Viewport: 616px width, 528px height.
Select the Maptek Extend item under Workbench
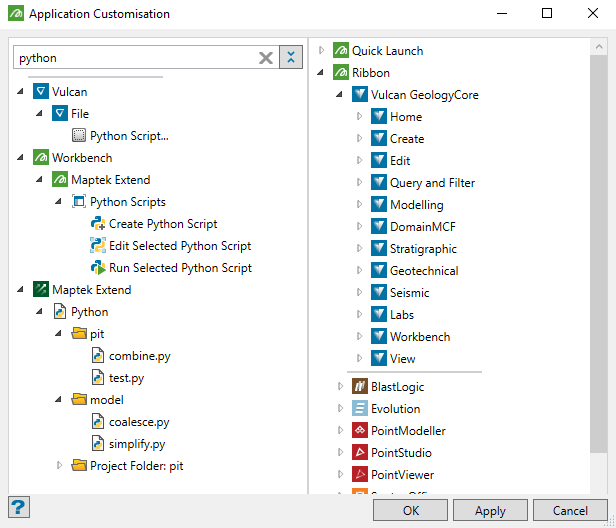click(110, 180)
